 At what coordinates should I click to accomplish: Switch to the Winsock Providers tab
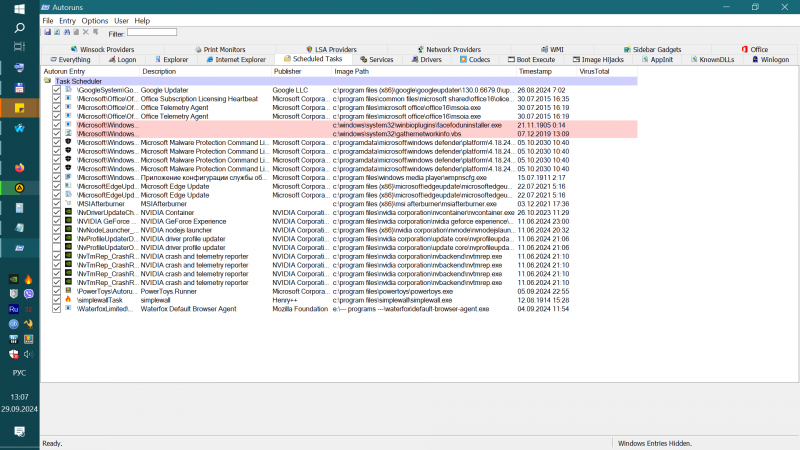click(103, 49)
